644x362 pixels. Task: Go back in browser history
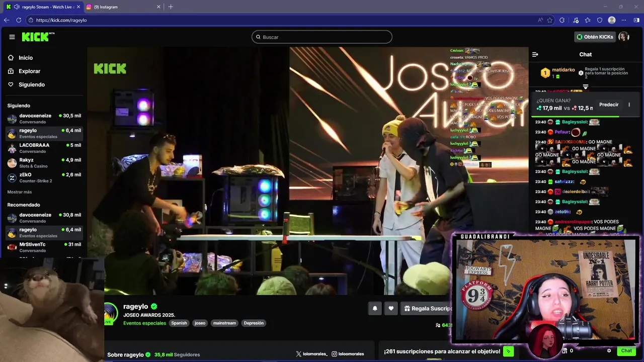(x=7, y=20)
